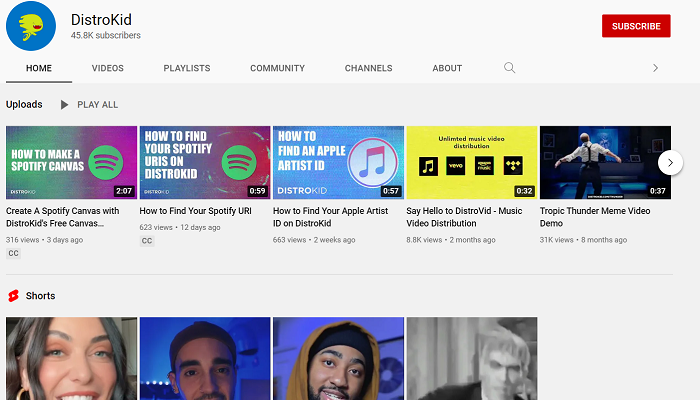Click the channel search magnifier icon

click(509, 68)
